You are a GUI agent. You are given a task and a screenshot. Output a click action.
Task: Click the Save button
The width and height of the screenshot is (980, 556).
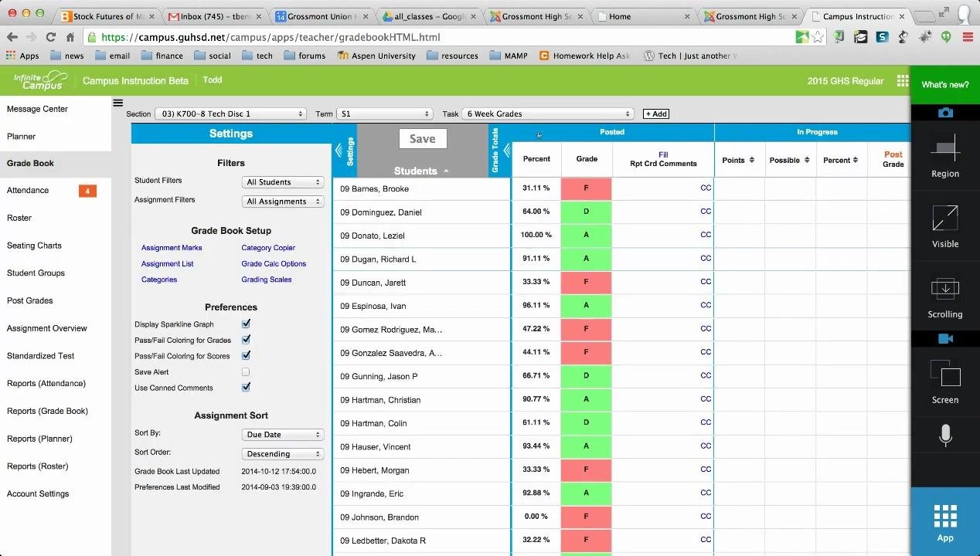422,138
